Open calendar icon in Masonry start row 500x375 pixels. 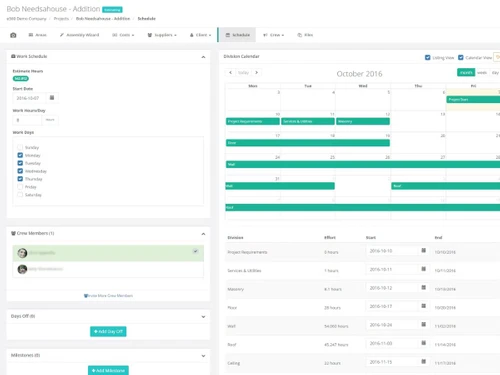[x=423, y=287]
